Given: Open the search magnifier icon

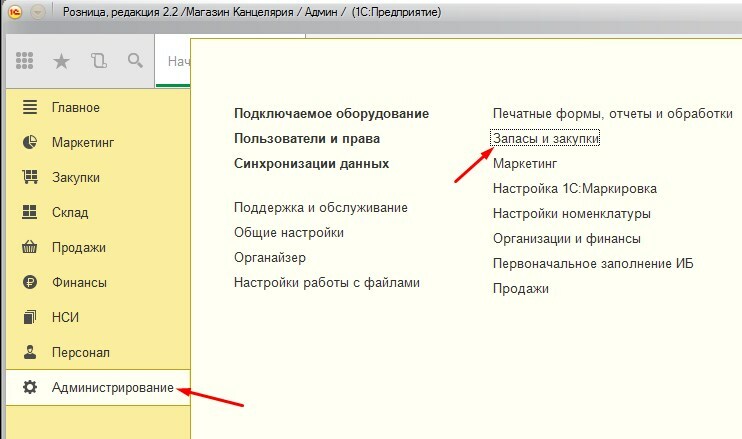Looking at the screenshot, I should pyautogui.click(x=135, y=61).
